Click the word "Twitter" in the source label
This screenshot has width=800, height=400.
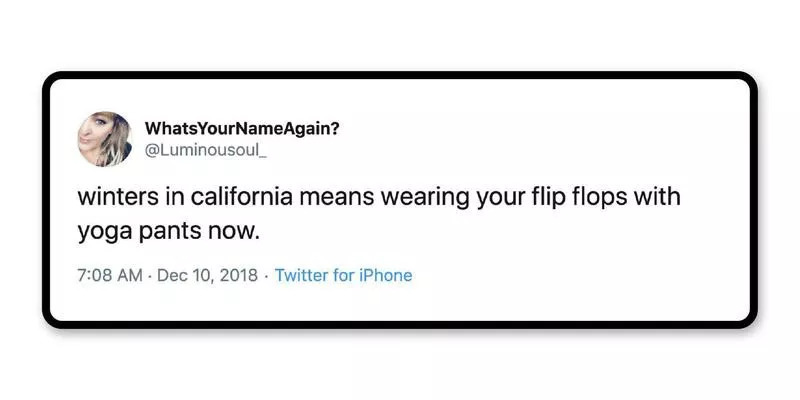(302, 275)
